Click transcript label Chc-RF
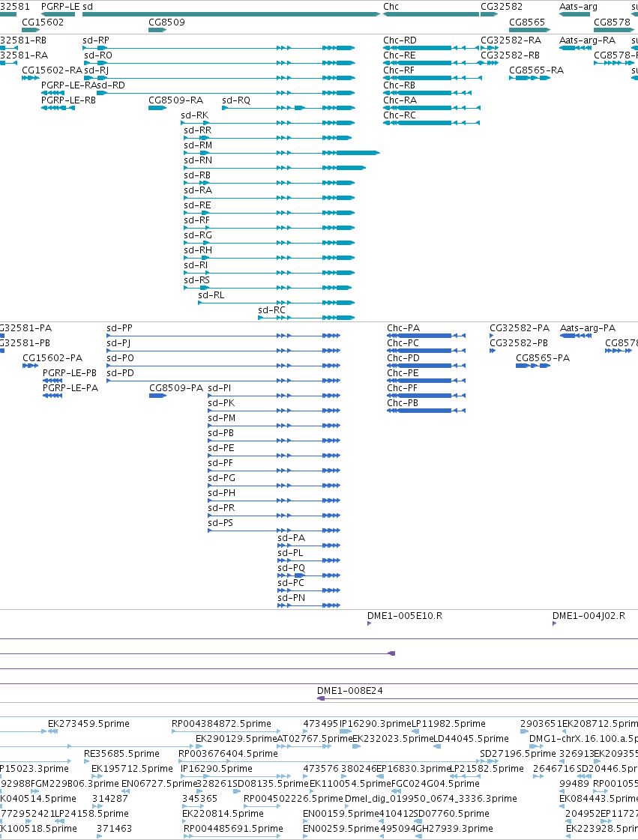 (399, 70)
